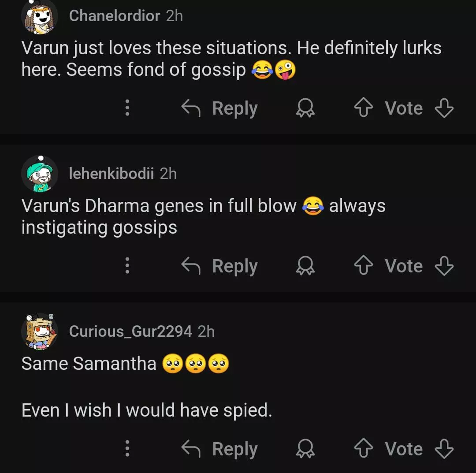476x473 pixels.
Task: Downvote lehenkibodii's comment
Action: (444, 266)
